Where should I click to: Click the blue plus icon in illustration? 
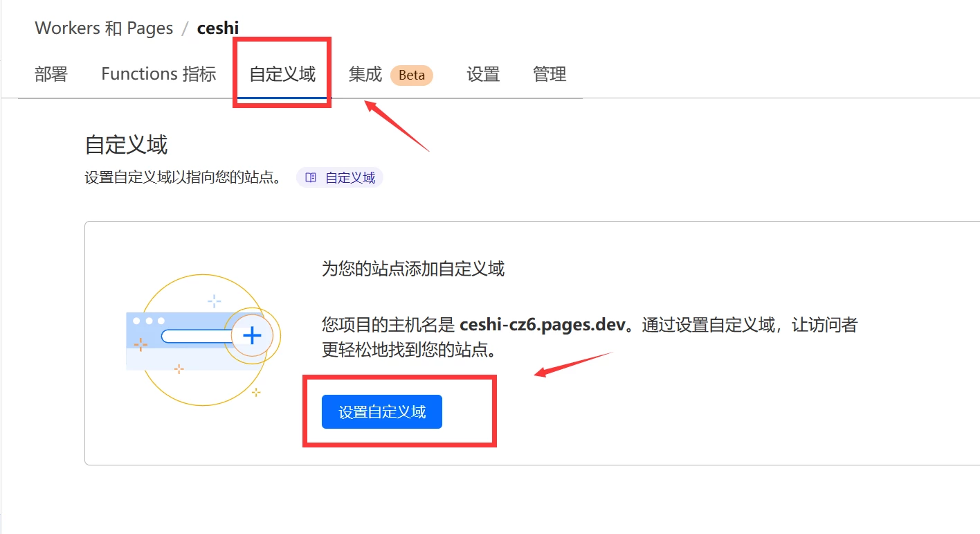coord(252,336)
